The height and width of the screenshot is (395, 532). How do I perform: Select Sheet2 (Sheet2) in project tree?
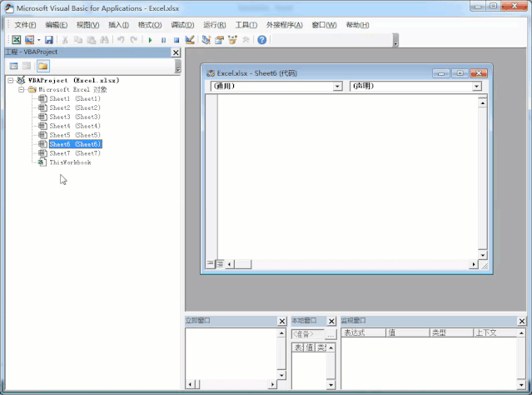coord(75,107)
